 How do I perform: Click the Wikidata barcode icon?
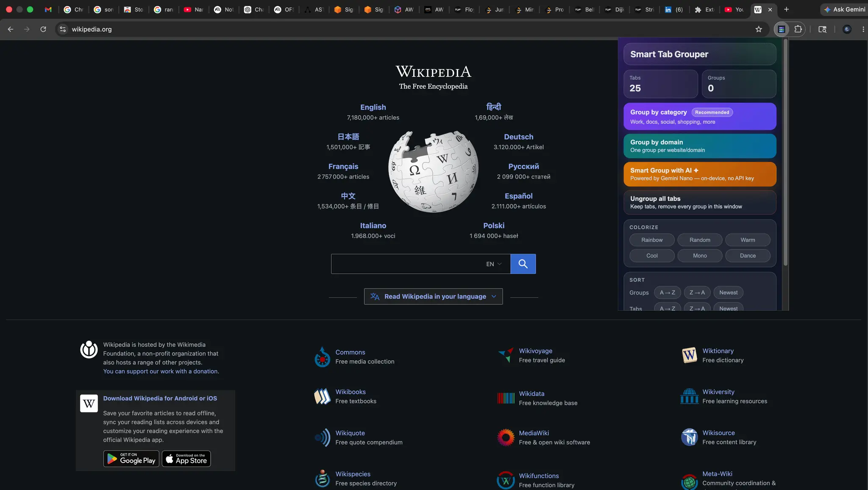pyautogui.click(x=506, y=398)
